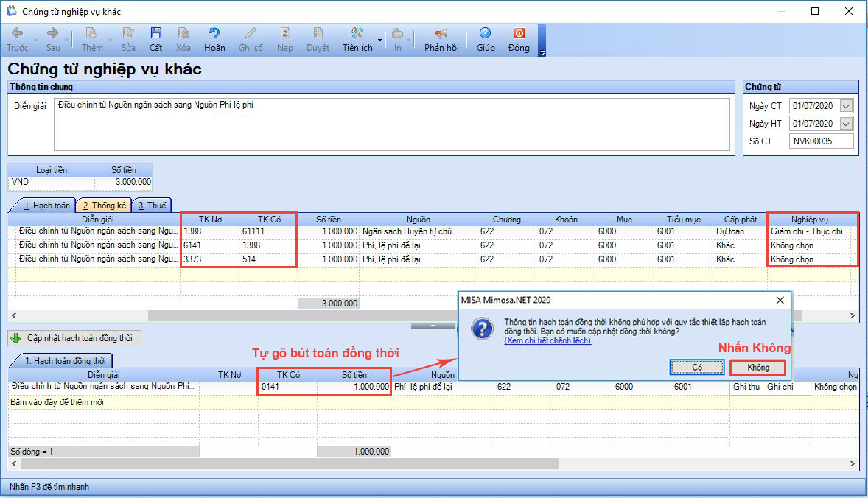This screenshot has height=498, width=868.
Task: Open Giúp help
Action: [x=486, y=39]
